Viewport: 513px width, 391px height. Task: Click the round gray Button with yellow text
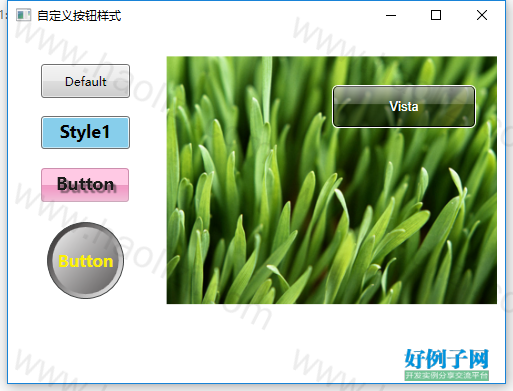(86, 260)
